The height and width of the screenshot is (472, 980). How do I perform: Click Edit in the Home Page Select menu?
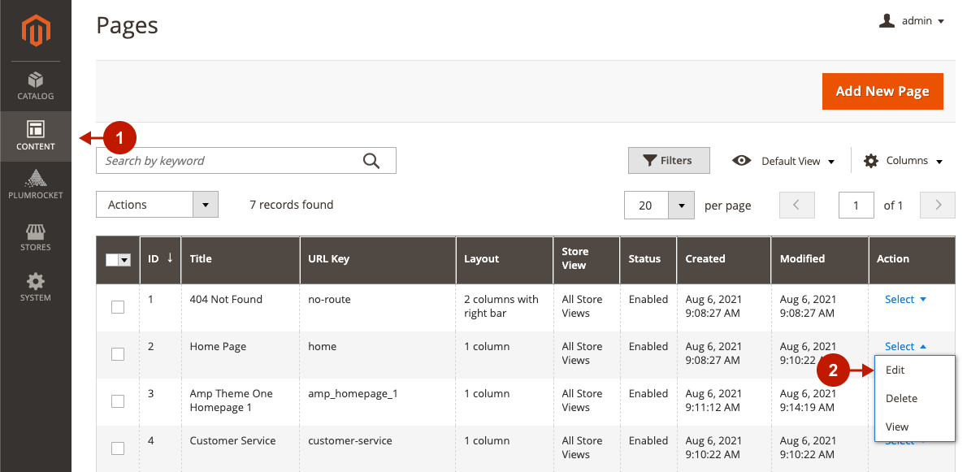point(895,369)
